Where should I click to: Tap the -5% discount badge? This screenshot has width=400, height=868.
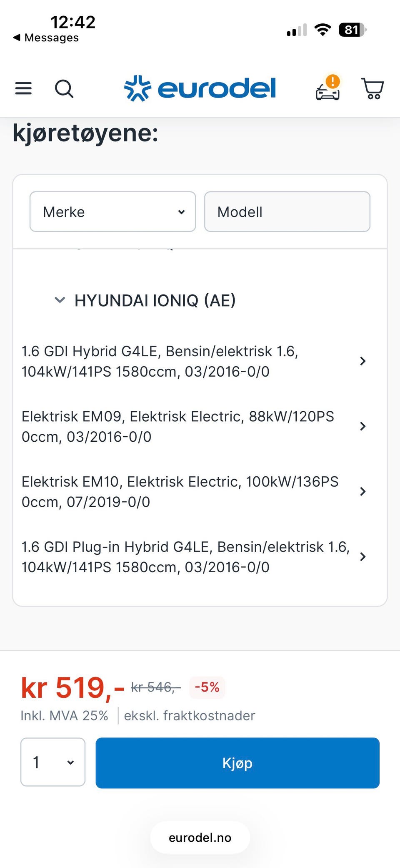click(x=207, y=687)
